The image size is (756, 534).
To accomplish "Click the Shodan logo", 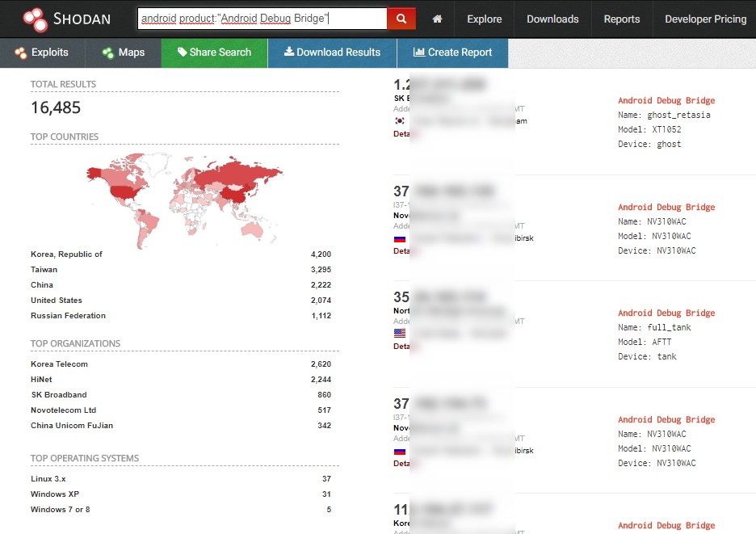I will [x=67, y=19].
